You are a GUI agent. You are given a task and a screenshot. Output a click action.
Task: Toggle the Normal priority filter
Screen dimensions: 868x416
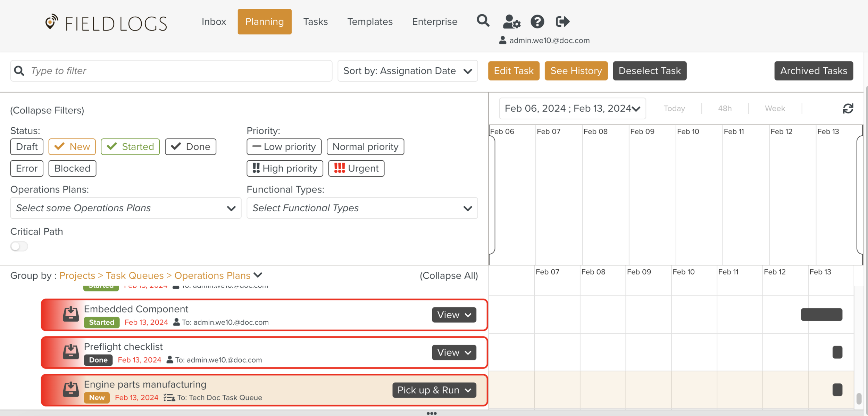tap(365, 147)
